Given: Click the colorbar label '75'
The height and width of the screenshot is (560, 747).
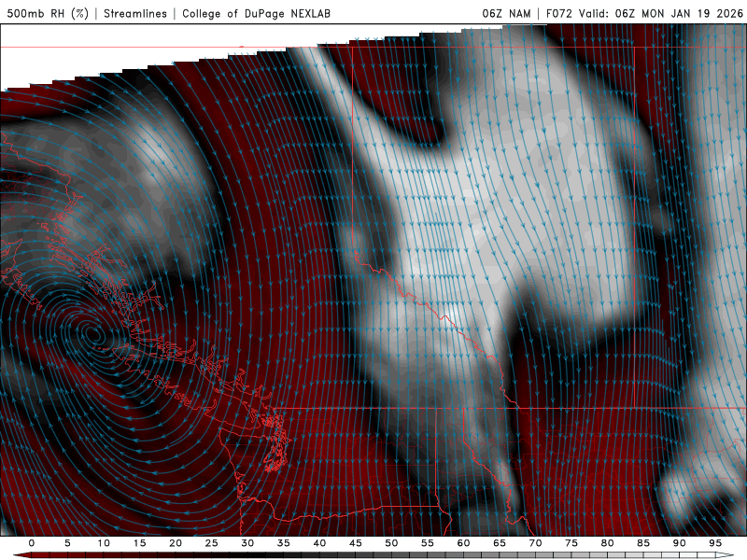Looking at the screenshot, I should pyautogui.click(x=571, y=543).
